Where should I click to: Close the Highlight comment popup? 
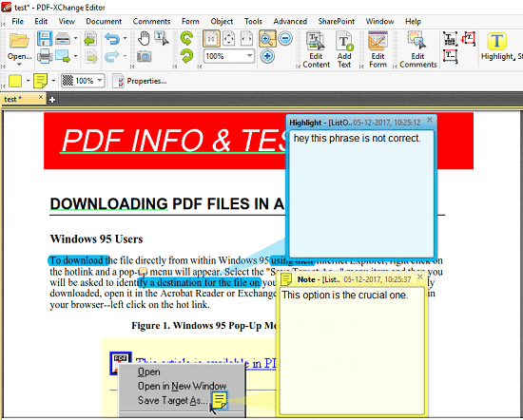430,120
